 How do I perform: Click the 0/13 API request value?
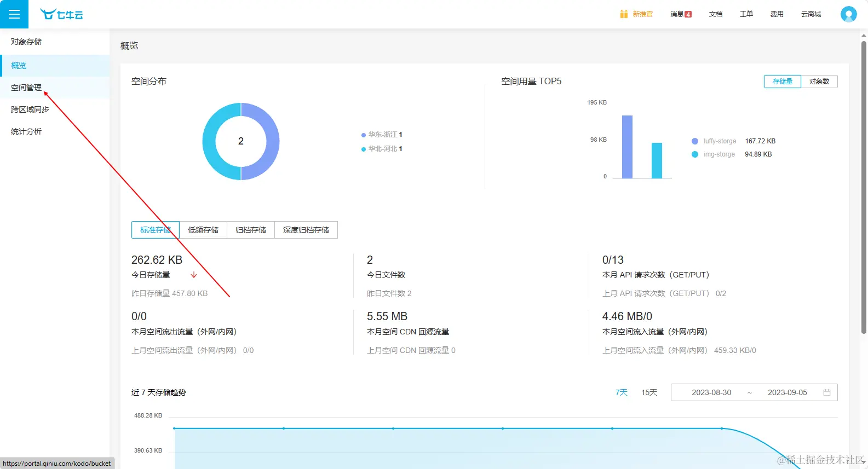pyautogui.click(x=613, y=260)
